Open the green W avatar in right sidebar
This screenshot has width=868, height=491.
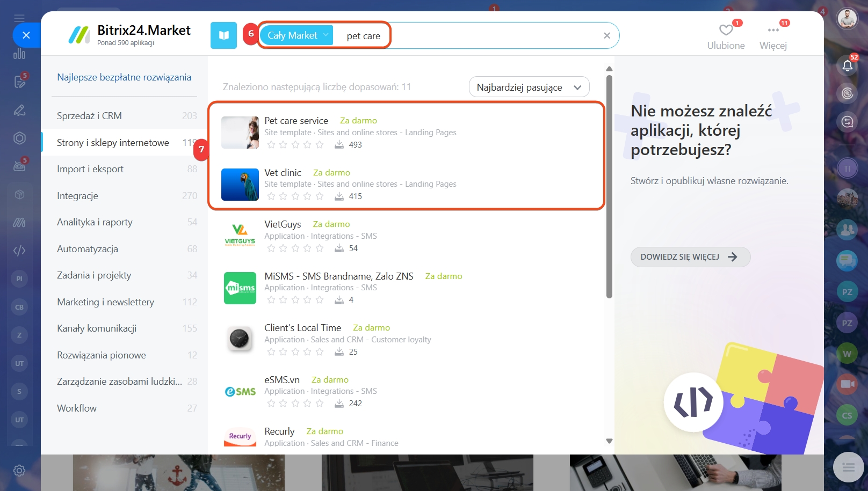(x=847, y=354)
